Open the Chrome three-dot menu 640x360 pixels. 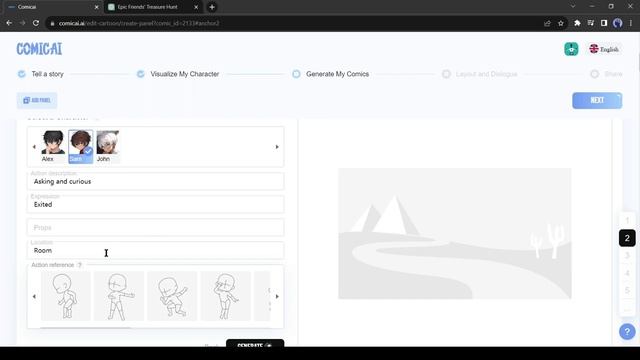(x=631, y=23)
